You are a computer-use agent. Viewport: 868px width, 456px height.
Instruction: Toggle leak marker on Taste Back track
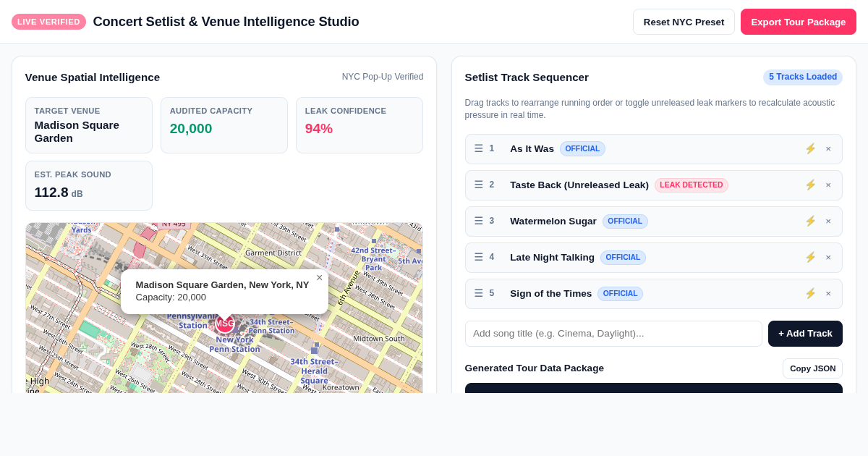coord(810,185)
